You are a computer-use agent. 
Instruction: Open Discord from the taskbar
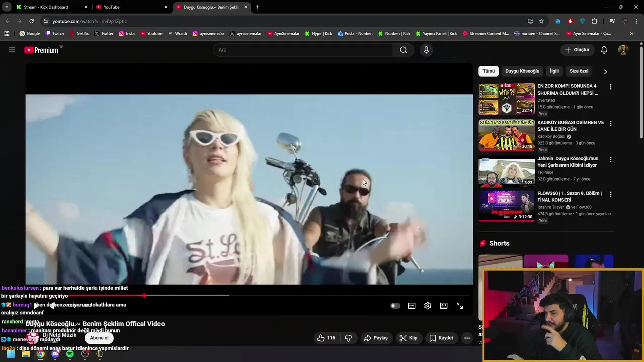pyautogui.click(x=55, y=354)
